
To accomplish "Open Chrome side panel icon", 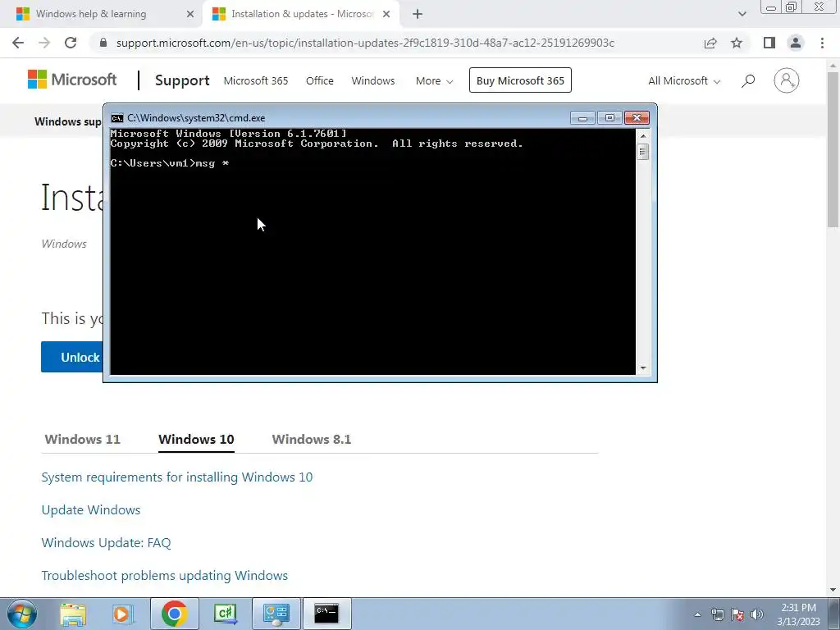I will pyautogui.click(x=769, y=43).
